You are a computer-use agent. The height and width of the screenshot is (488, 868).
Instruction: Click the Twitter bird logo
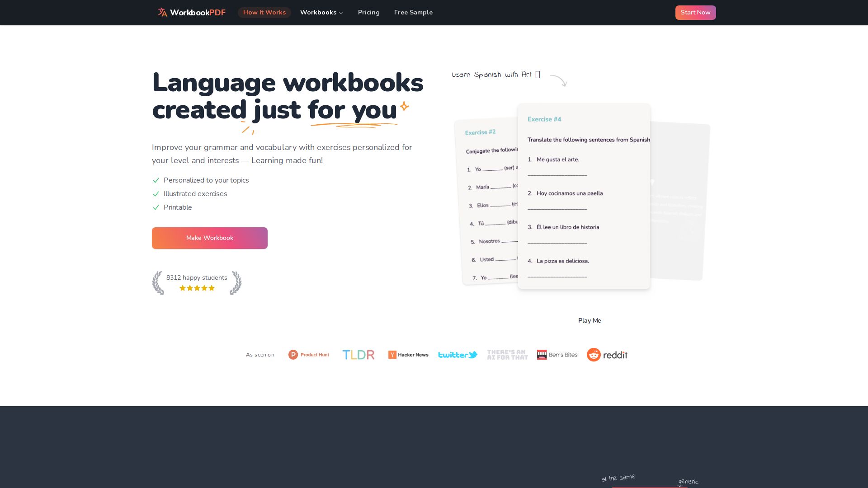point(458,355)
